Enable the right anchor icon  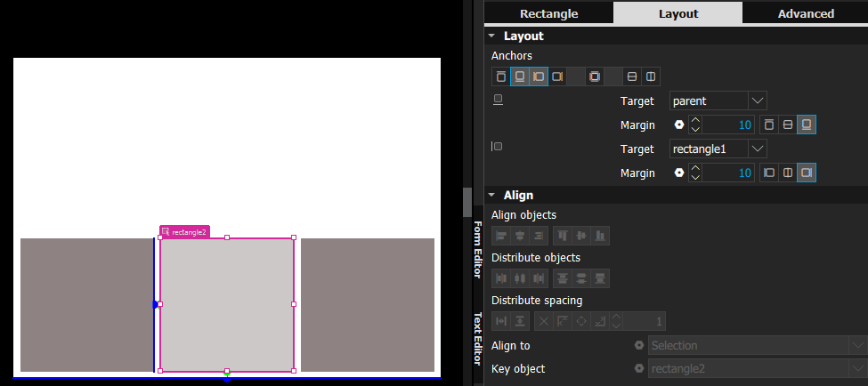[x=556, y=76]
